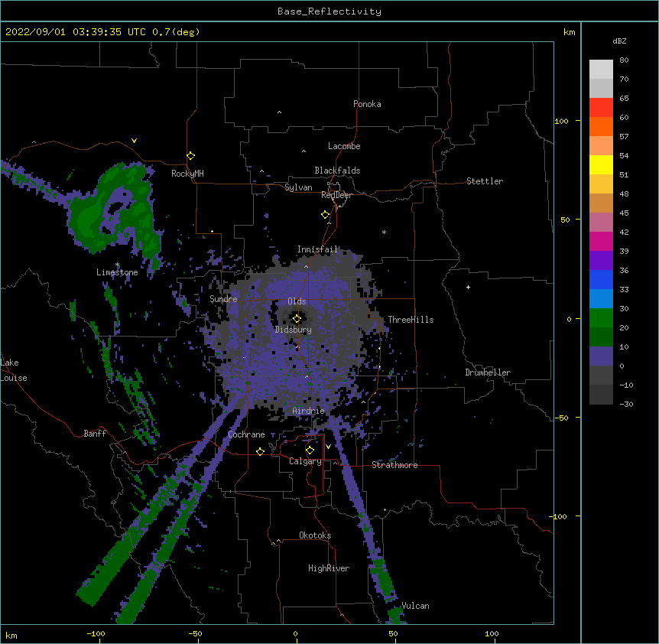The height and width of the screenshot is (644, 659).
Task: Click the Cochrane town label
Action: (x=246, y=434)
